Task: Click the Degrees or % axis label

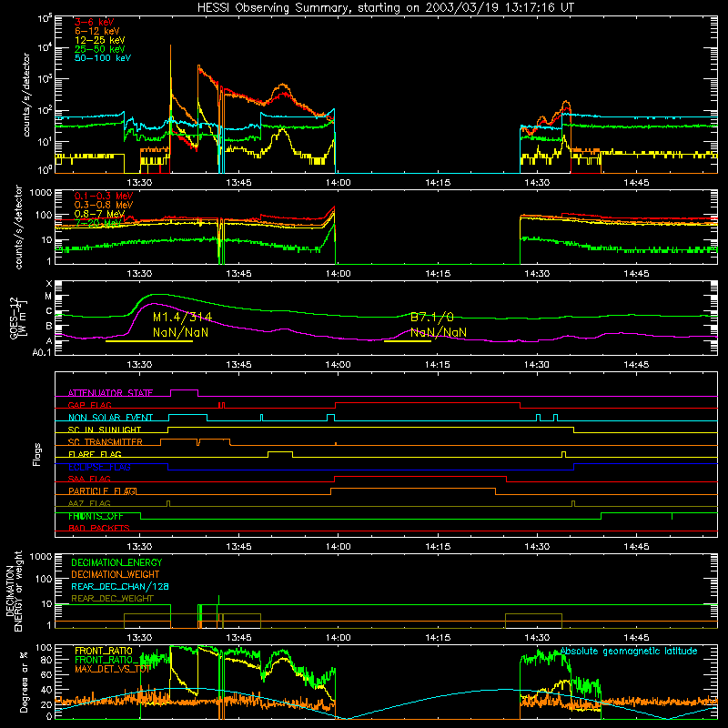Action: (x=24, y=682)
